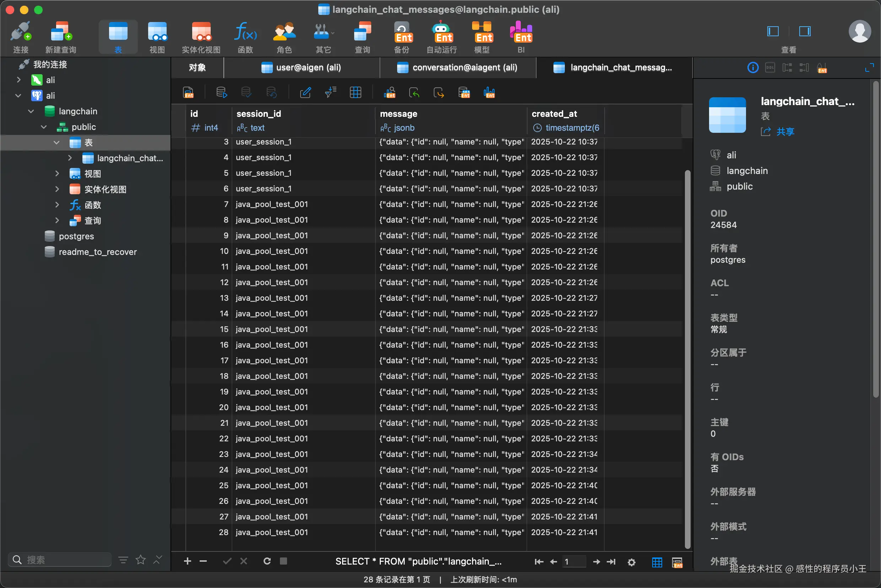
Task: Toggle the left sidebar panel visibility
Action: pos(773,31)
